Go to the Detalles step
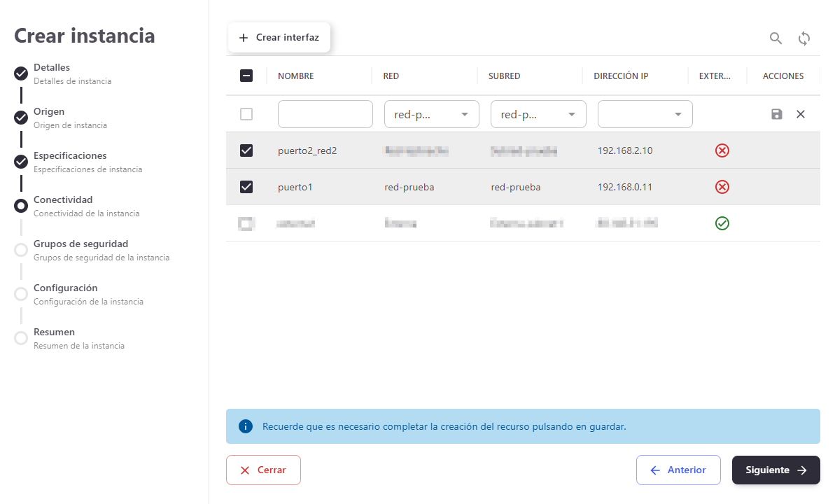 pos(52,68)
